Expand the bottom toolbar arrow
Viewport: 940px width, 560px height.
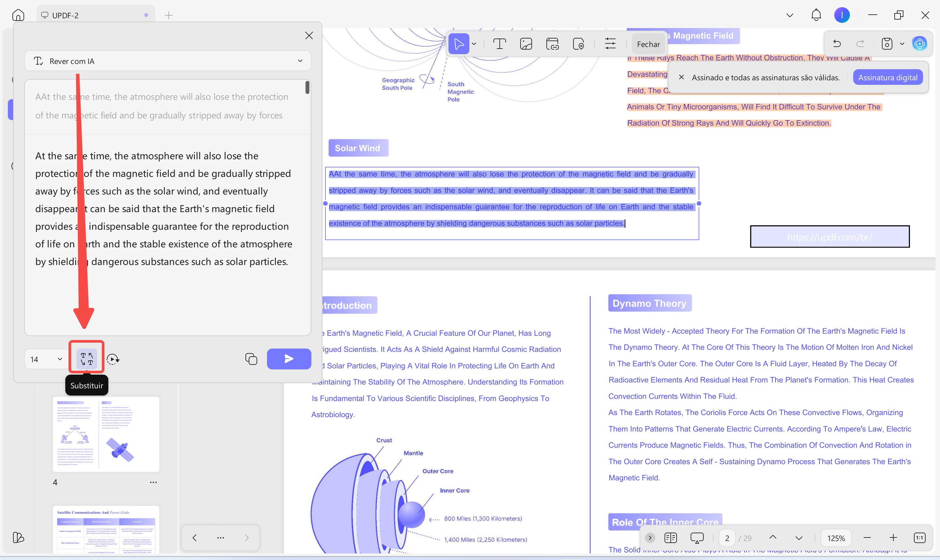[650, 538]
